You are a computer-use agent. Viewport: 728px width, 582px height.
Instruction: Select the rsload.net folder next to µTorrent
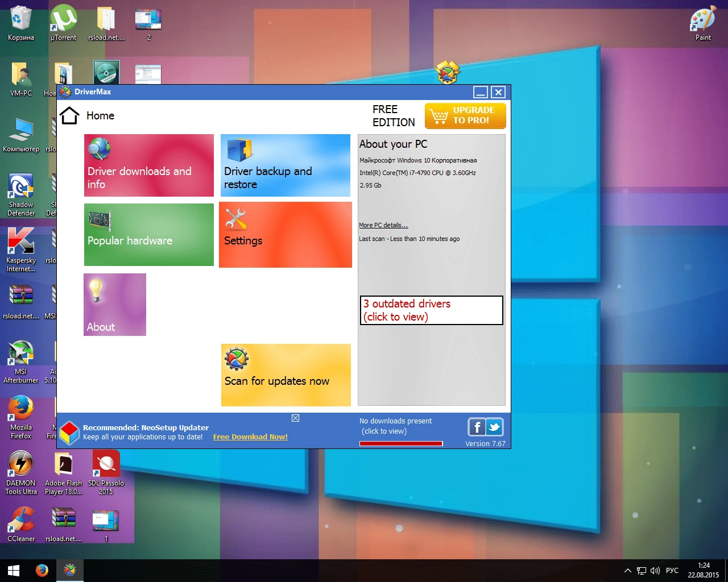(106, 23)
